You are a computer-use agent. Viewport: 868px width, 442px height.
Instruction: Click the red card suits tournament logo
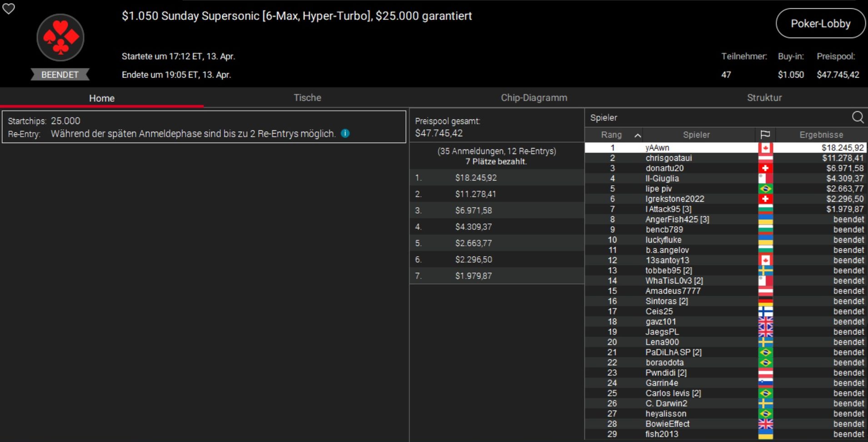point(60,38)
